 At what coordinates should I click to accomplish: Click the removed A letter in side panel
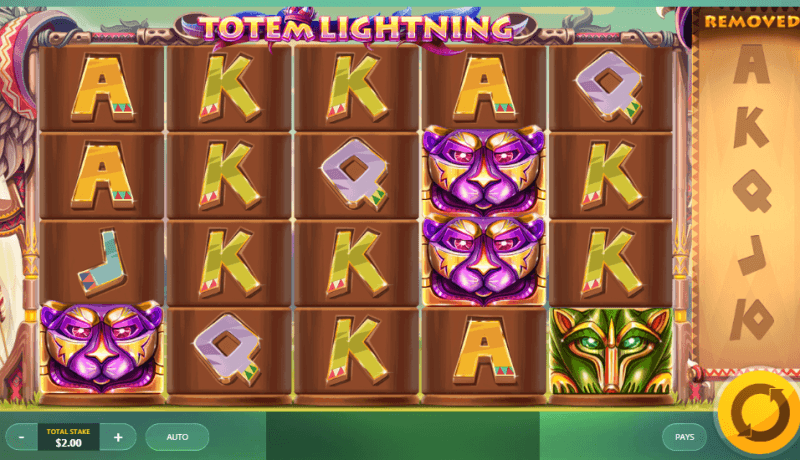[752, 64]
